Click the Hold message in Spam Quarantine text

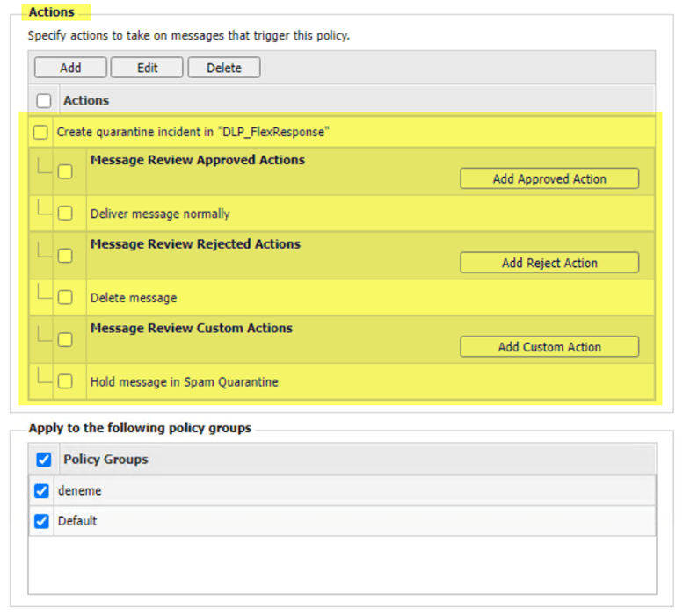pyautogui.click(x=184, y=382)
